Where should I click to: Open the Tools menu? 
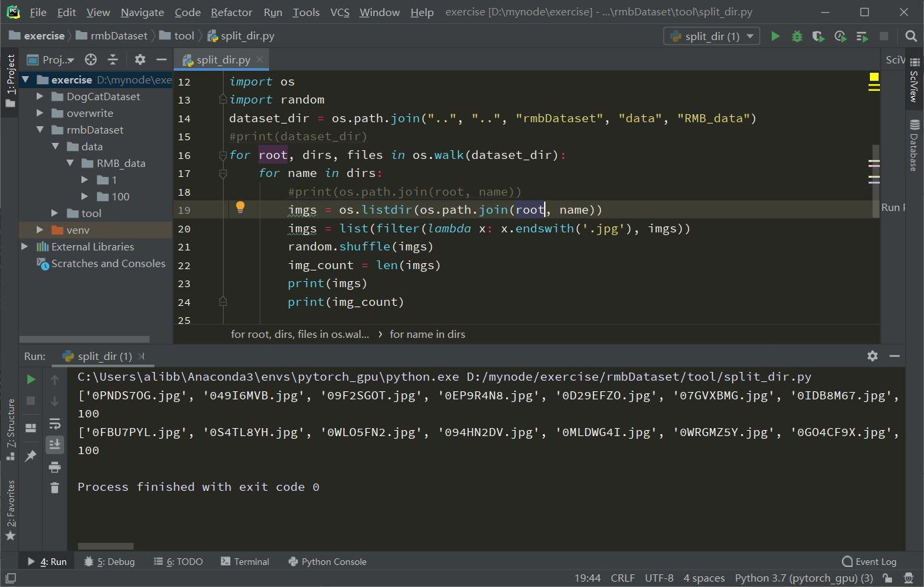[306, 12]
